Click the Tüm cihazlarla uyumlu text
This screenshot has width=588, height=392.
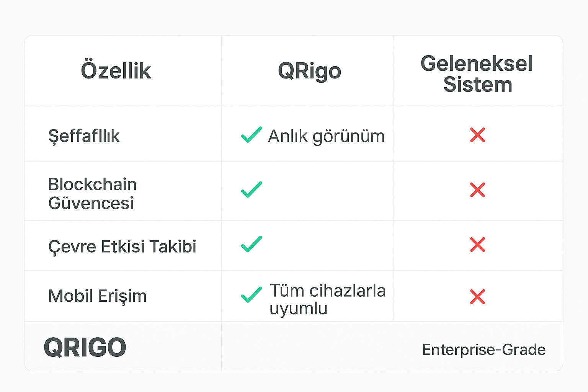pyautogui.click(x=327, y=299)
